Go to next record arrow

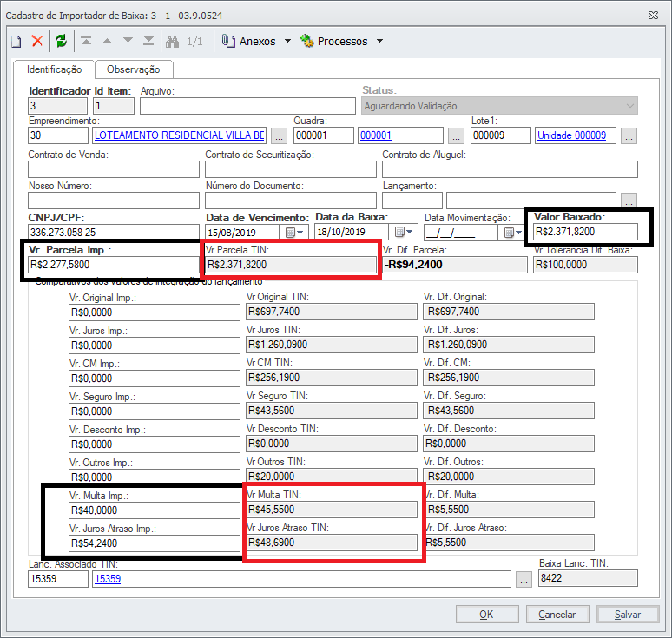point(128,41)
